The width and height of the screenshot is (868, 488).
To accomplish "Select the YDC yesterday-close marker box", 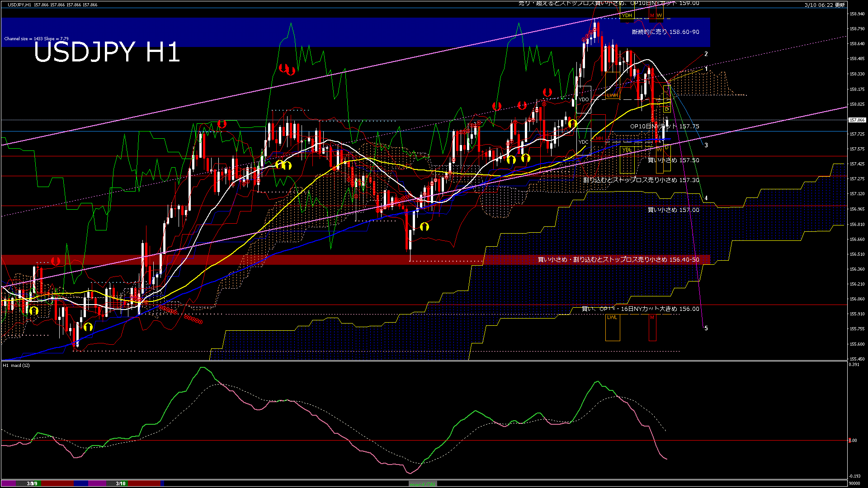I will (584, 142).
